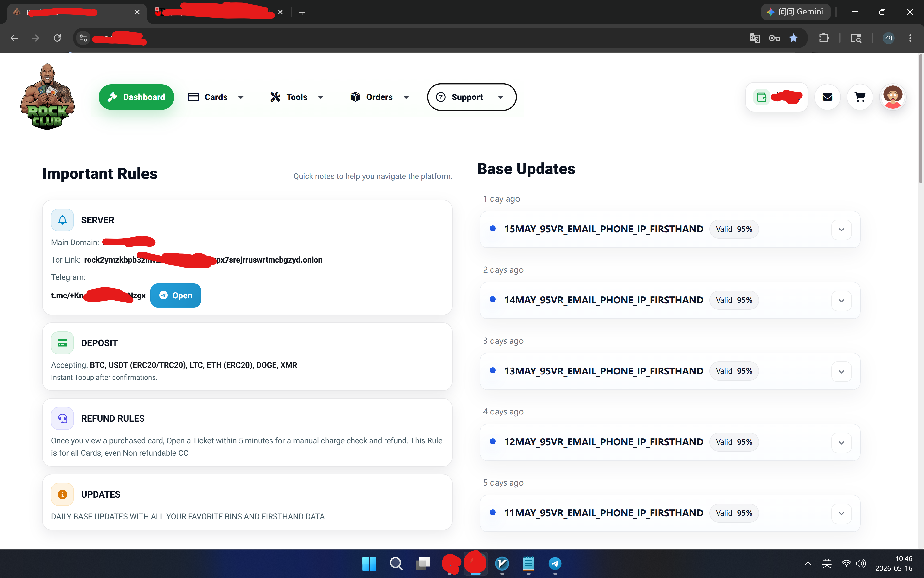Image resolution: width=924 pixels, height=578 pixels.
Task: Click the REFUND RULES headset icon
Action: point(63,419)
